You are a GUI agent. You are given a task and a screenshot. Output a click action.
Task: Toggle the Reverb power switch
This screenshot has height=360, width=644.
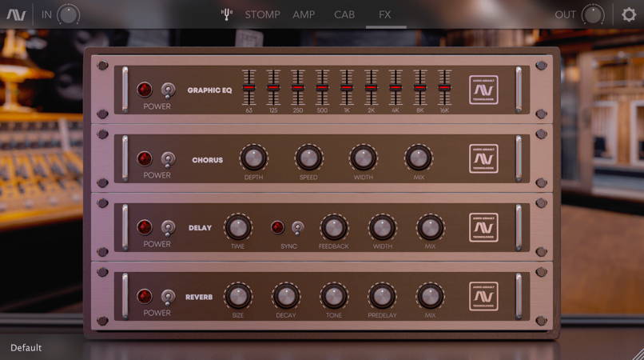(x=168, y=296)
